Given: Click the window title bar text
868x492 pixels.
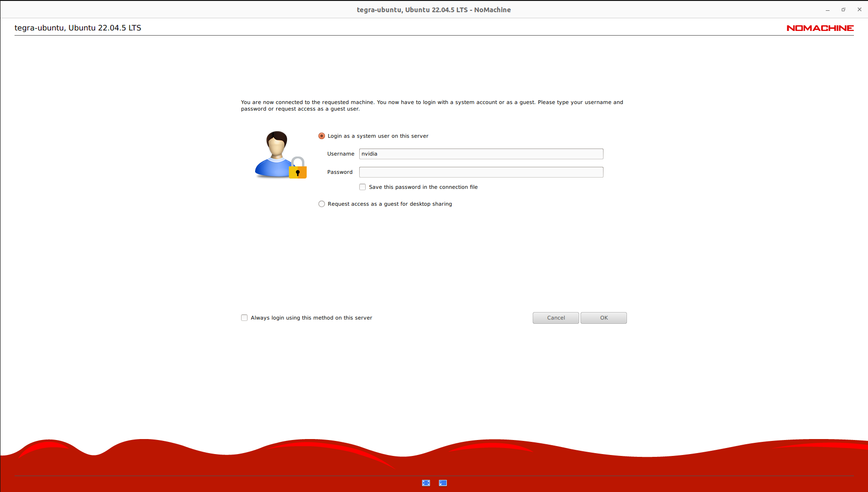Looking at the screenshot, I should 433,10.
